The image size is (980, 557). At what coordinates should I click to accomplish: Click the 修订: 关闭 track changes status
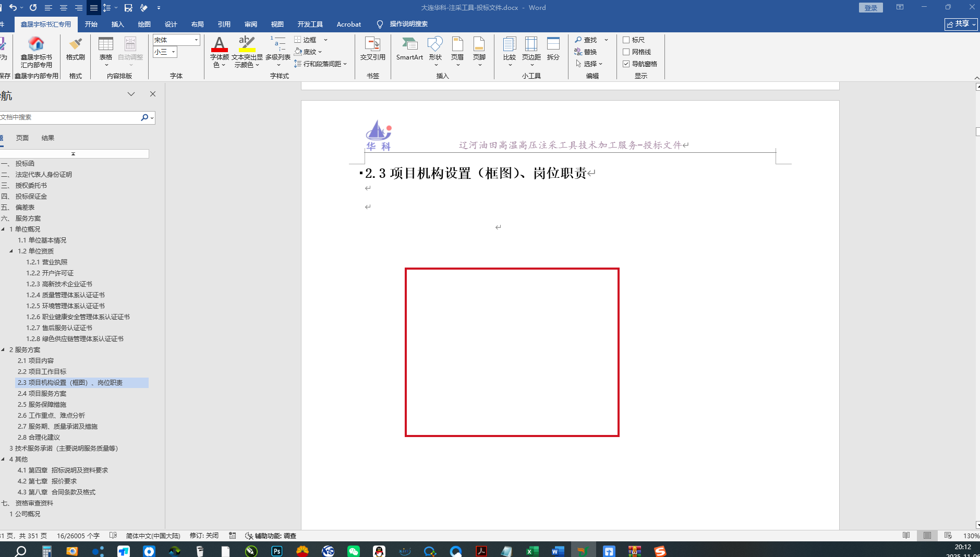204,536
